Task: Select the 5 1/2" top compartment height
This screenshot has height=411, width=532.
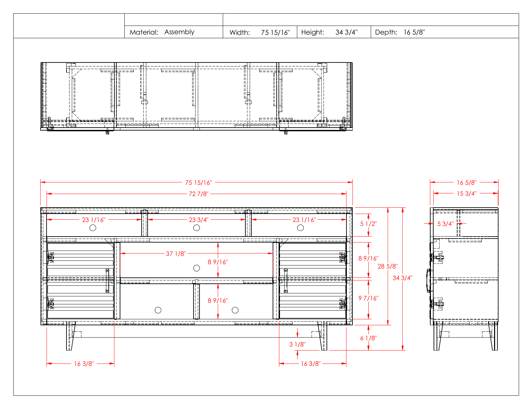Action: (x=368, y=224)
